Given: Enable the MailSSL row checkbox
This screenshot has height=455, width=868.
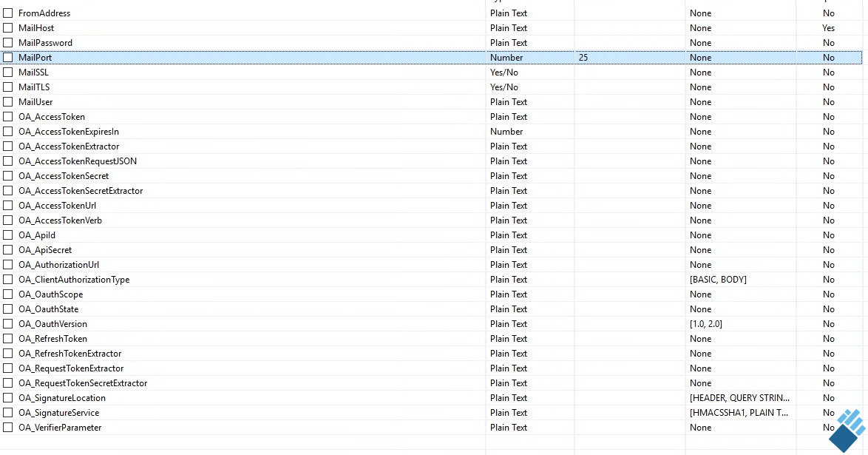Looking at the screenshot, I should click(7, 72).
